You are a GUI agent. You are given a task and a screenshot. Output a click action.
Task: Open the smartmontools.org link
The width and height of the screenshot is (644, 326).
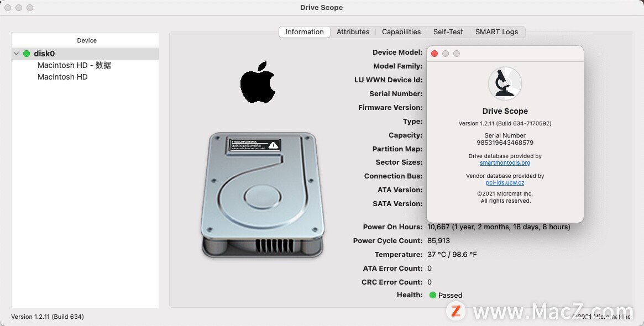pos(505,162)
